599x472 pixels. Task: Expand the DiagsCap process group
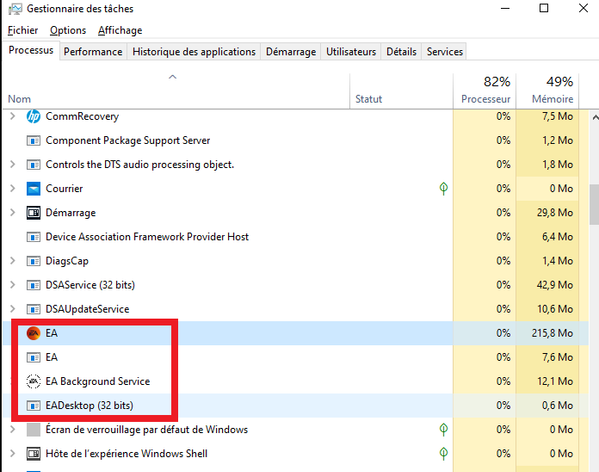(13, 261)
